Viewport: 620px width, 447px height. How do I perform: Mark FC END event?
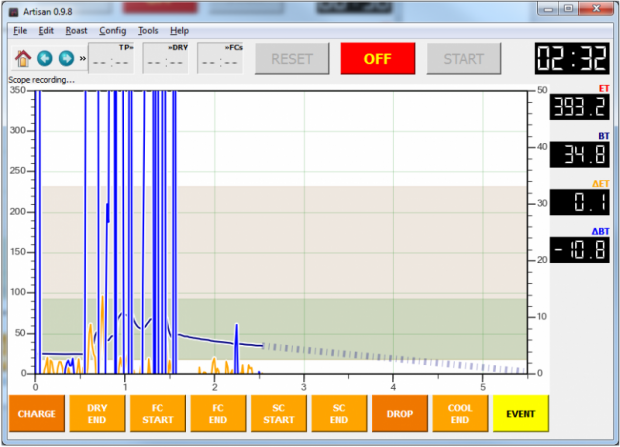coord(218,414)
